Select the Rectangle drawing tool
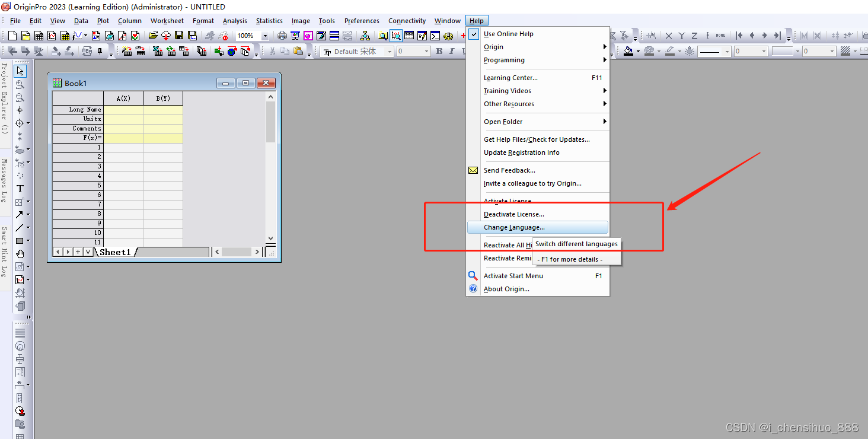Image resolution: width=868 pixels, height=439 pixels. pyautogui.click(x=20, y=241)
